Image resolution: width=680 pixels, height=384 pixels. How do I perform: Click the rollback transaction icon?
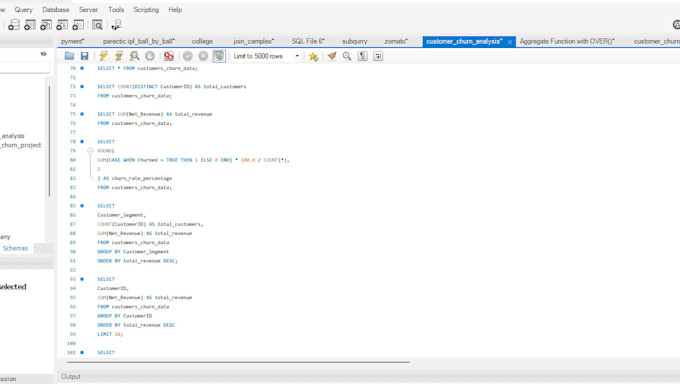click(x=203, y=56)
